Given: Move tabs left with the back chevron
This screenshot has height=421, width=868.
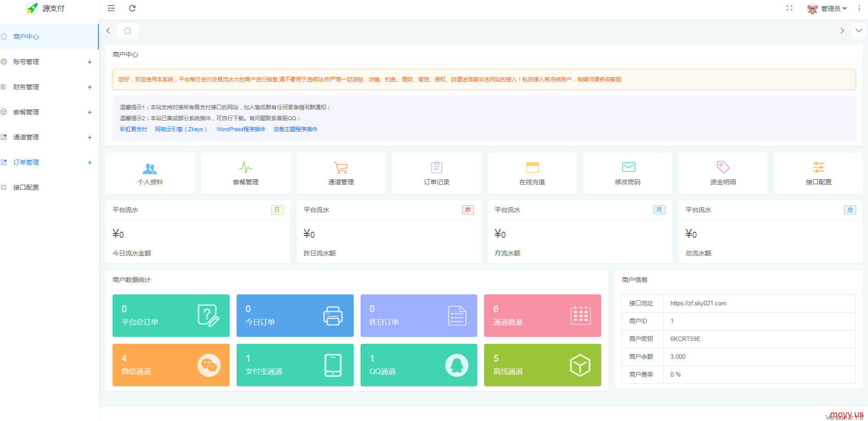Looking at the screenshot, I should point(108,31).
